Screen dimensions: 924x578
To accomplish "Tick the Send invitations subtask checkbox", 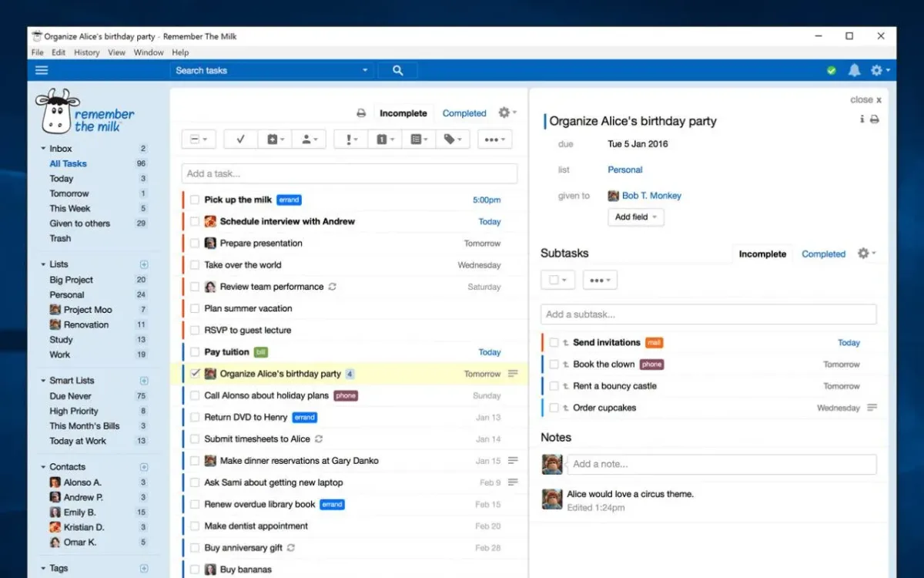I will click(554, 343).
